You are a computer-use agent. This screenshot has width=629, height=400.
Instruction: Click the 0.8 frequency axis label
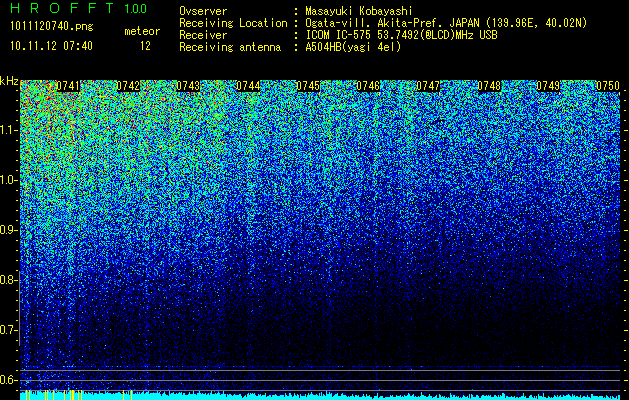coord(9,280)
